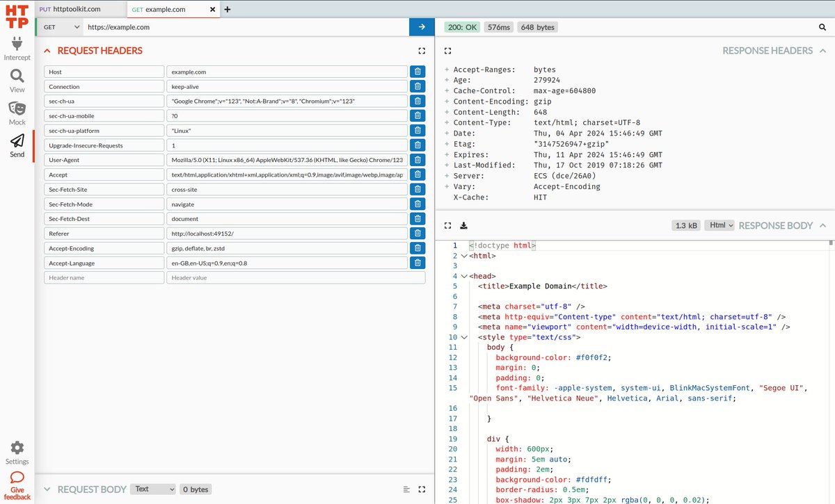Open the Html response format dropdown
This screenshot has width=835, height=504.
pos(719,225)
